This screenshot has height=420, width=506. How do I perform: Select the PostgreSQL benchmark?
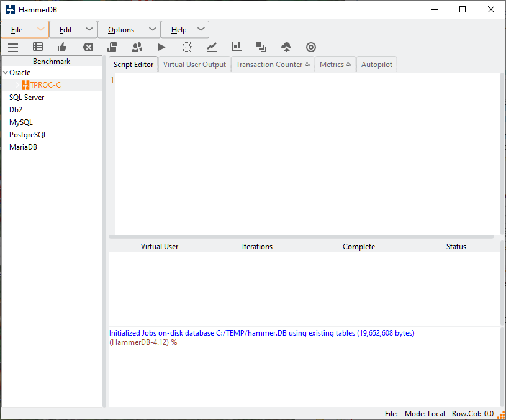[28, 134]
